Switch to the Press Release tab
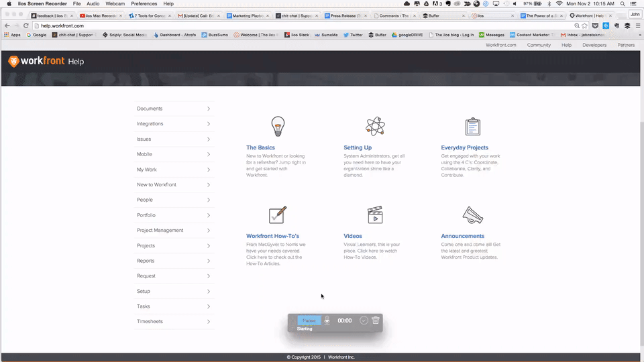 point(345,15)
